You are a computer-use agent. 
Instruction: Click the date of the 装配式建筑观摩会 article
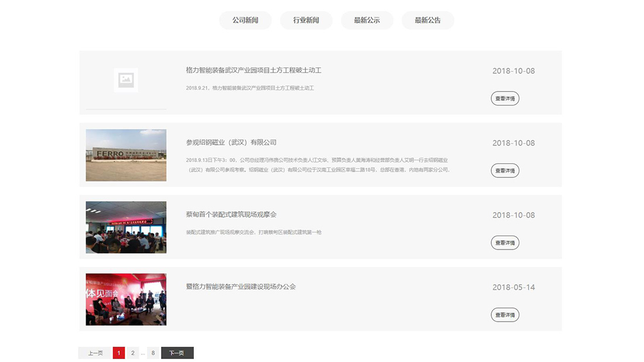click(x=513, y=216)
